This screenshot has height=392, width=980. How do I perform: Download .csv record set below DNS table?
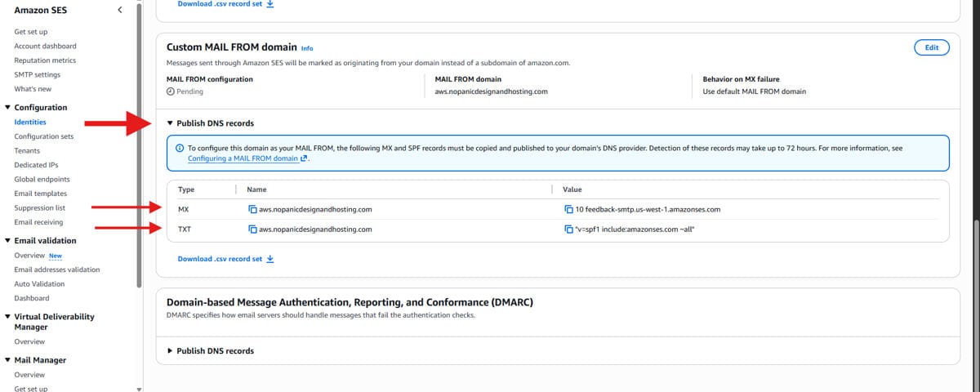click(x=226, y=259)
